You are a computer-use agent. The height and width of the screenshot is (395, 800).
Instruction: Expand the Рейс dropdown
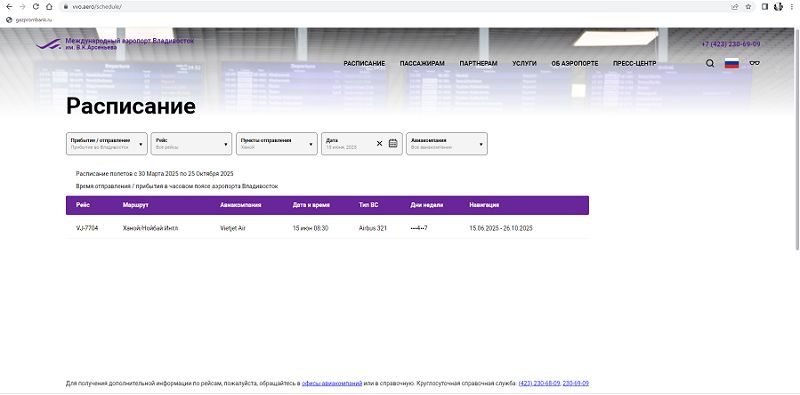[x=191, y=143]
